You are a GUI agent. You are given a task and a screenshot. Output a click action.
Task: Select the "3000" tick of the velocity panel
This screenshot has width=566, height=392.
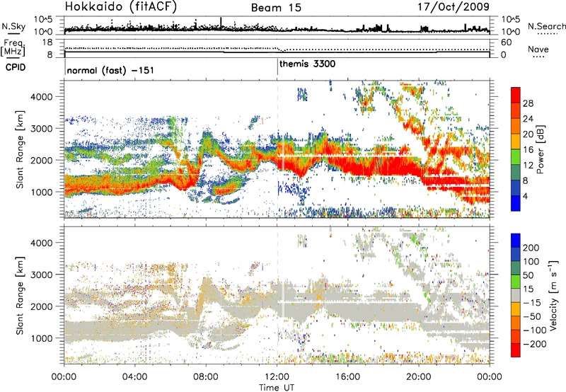[x=42, y=275]
